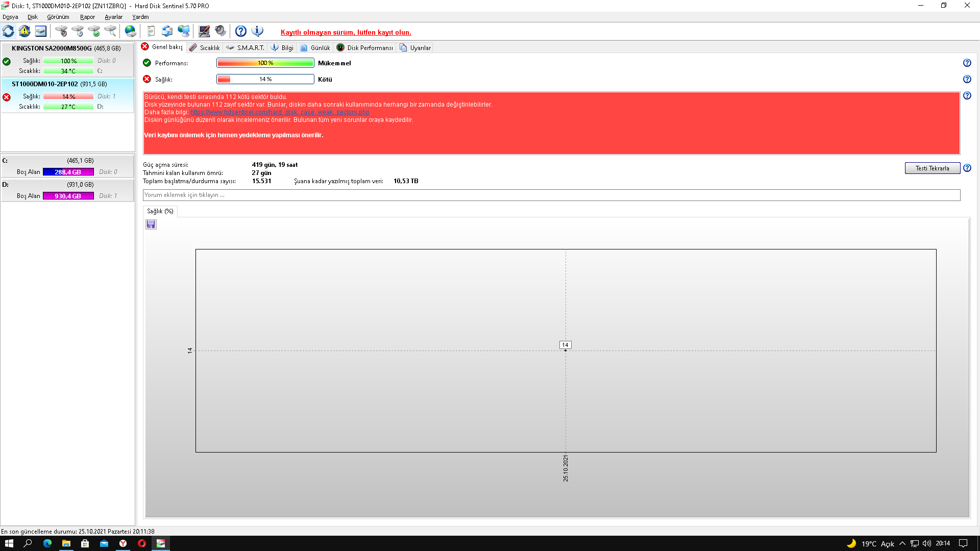The width and height of the screenshot is (980, 551).
Task: Click the comment input field
Action: point(551,195)
